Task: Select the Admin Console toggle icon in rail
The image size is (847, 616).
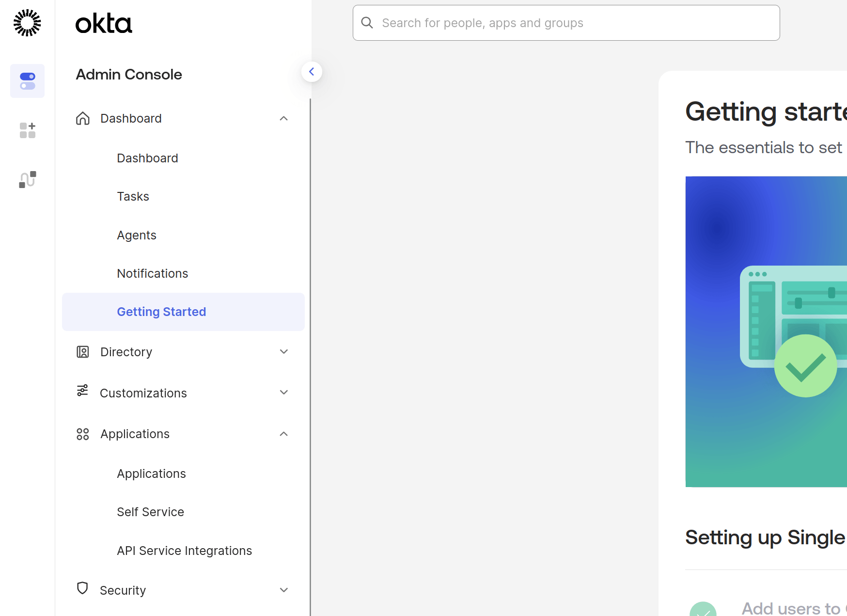Action: [27, 81]
